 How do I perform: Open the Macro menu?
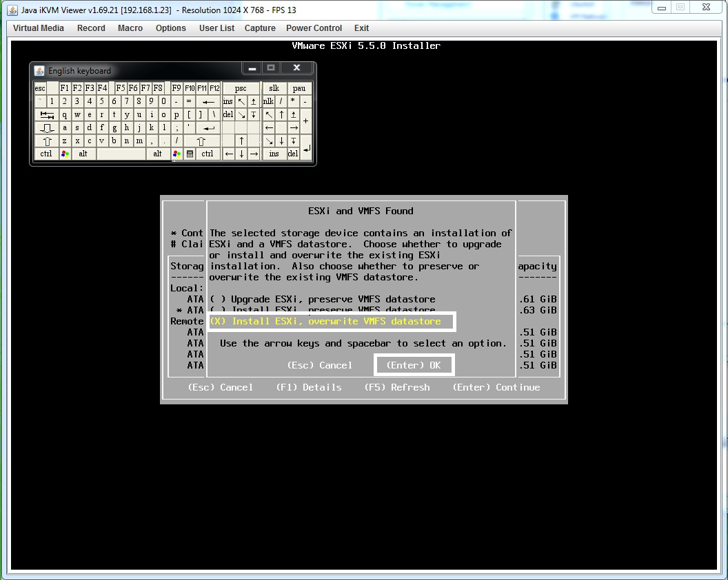coord(130,28)
